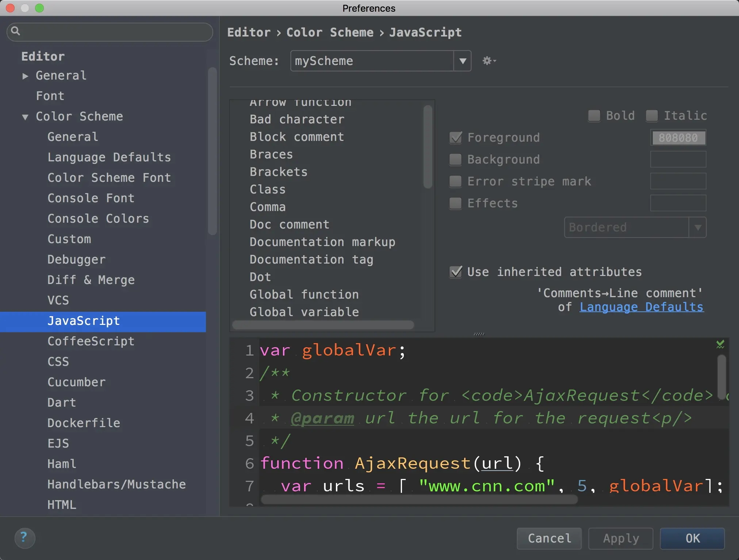Toggle the Italic checkbox
739x560 pixels.
click(652, 116)
